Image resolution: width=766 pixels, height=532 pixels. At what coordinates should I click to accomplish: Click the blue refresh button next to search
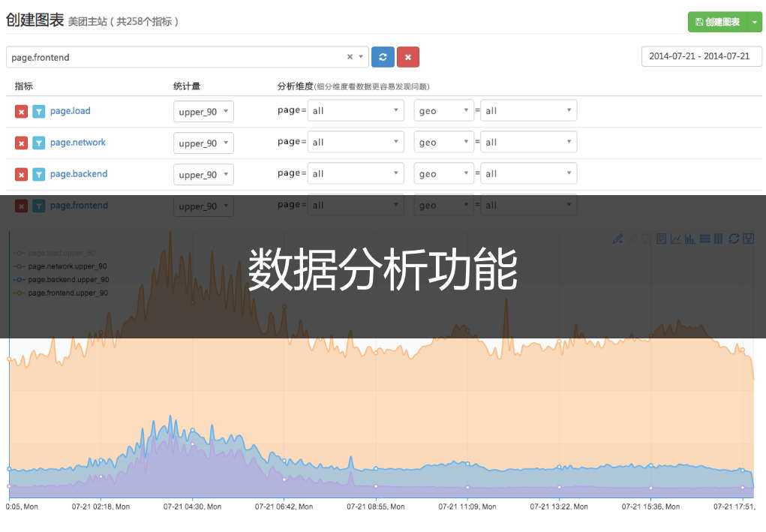click(383, 56)
